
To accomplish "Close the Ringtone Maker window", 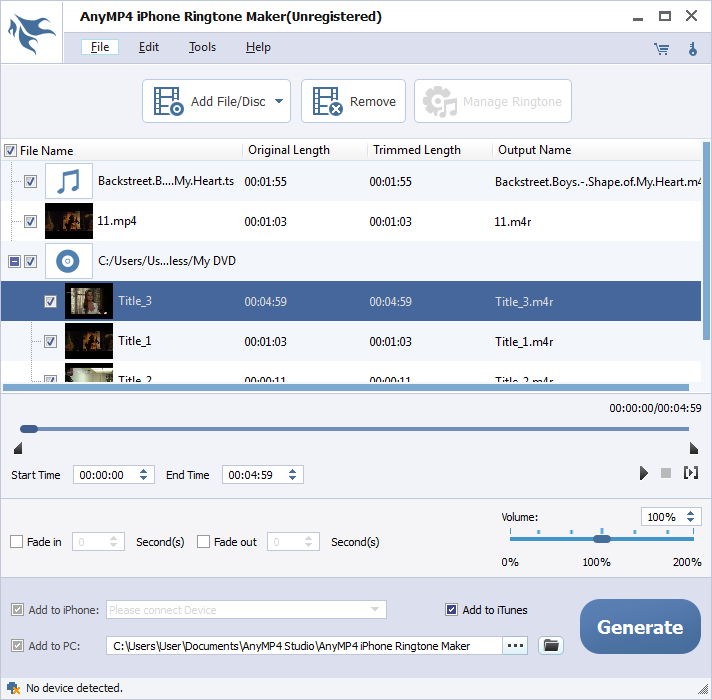I will (691, 16).
